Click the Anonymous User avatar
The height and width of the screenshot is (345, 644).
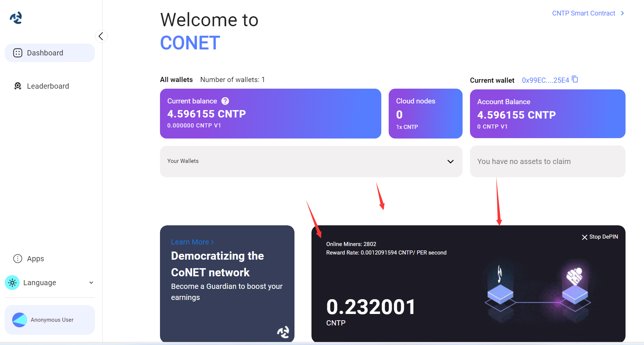click(x=20, y=320)
